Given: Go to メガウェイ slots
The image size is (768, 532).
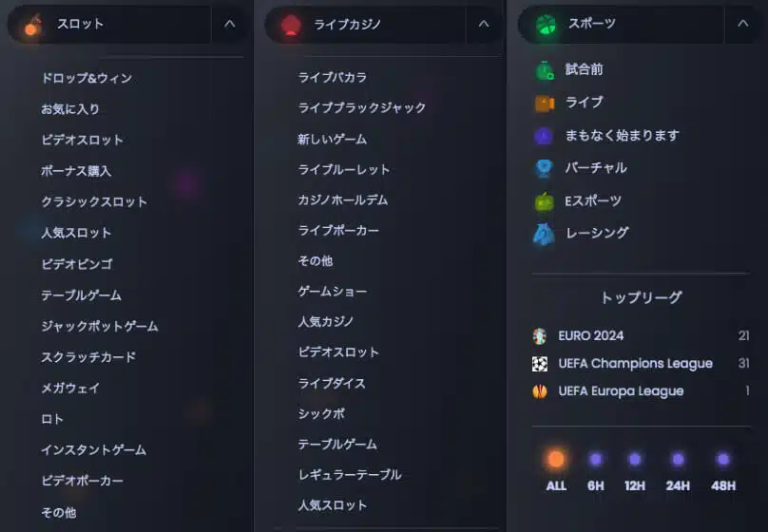Looking at the screenshot, I should 70,389.
